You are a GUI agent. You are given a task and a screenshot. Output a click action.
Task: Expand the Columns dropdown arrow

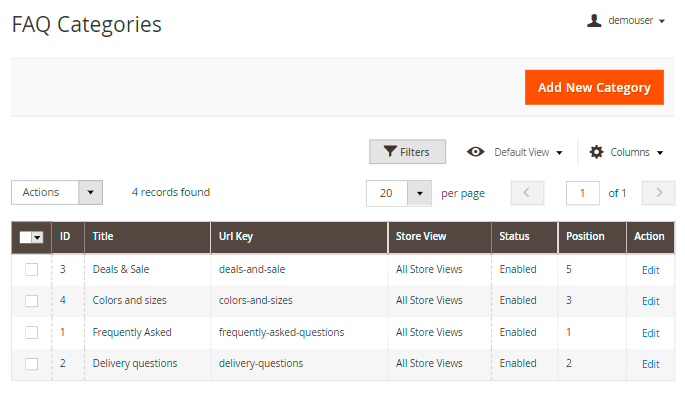[660, 152]
